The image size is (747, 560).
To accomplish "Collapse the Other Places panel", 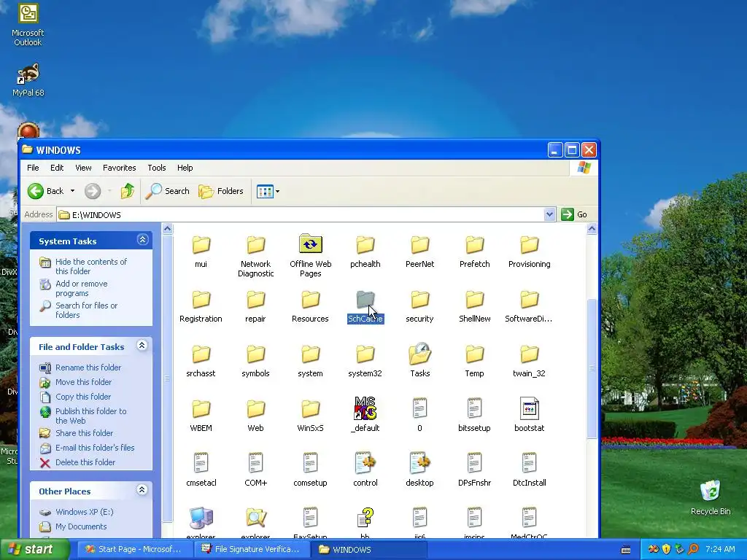I will (x=142, y=489).
